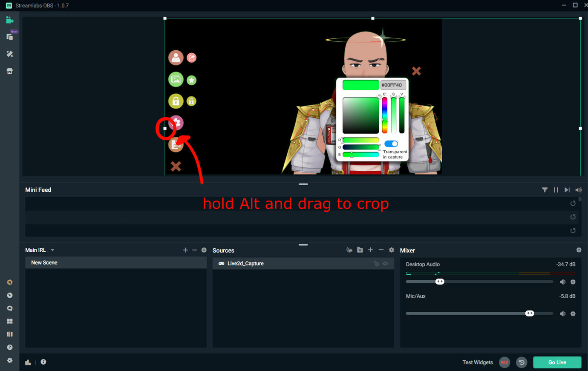The width and height of the screenshot is (588, 371).
Task: Click the Test Widgets link
Action: click(477, 362)
